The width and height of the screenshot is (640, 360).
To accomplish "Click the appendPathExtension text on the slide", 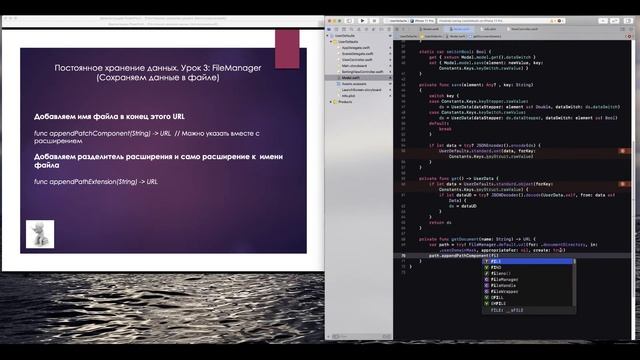I will tap(96, 182).
